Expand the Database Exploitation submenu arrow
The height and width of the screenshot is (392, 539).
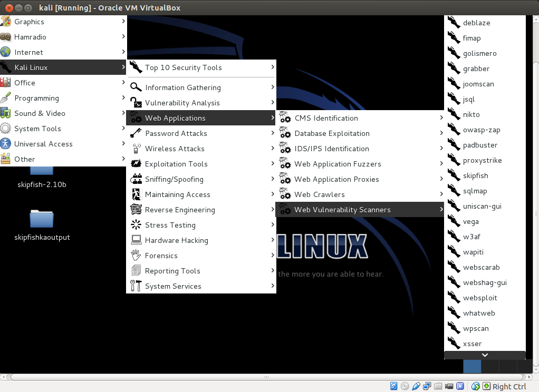coord(441,133)
